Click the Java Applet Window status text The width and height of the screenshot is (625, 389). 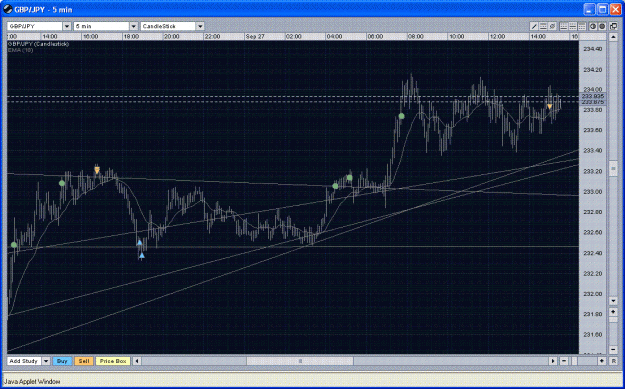[32, 382]
